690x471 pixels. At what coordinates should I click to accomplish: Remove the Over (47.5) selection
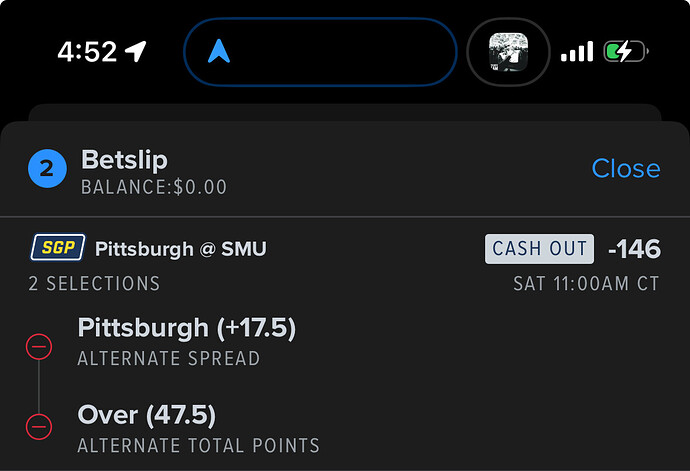pyautogui.click(x=38, y=424)
